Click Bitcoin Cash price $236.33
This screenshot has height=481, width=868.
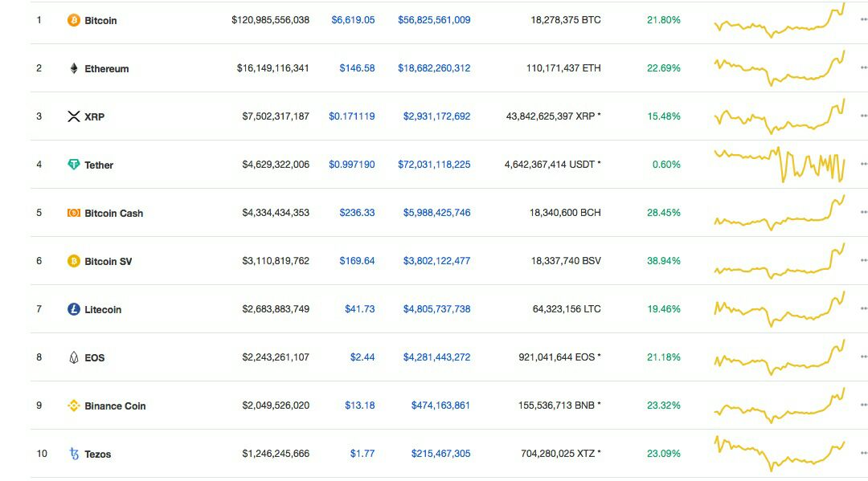(357, 212)
